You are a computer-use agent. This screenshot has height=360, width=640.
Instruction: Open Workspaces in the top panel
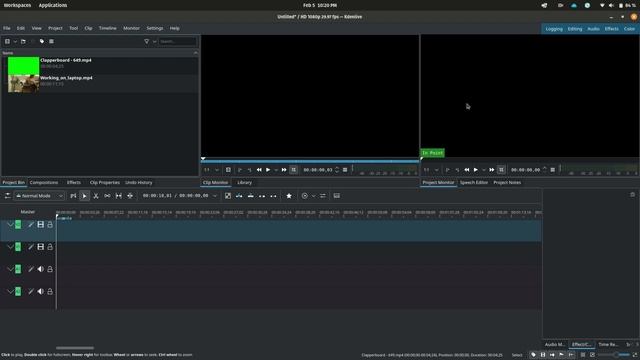[x=17, y=5]
